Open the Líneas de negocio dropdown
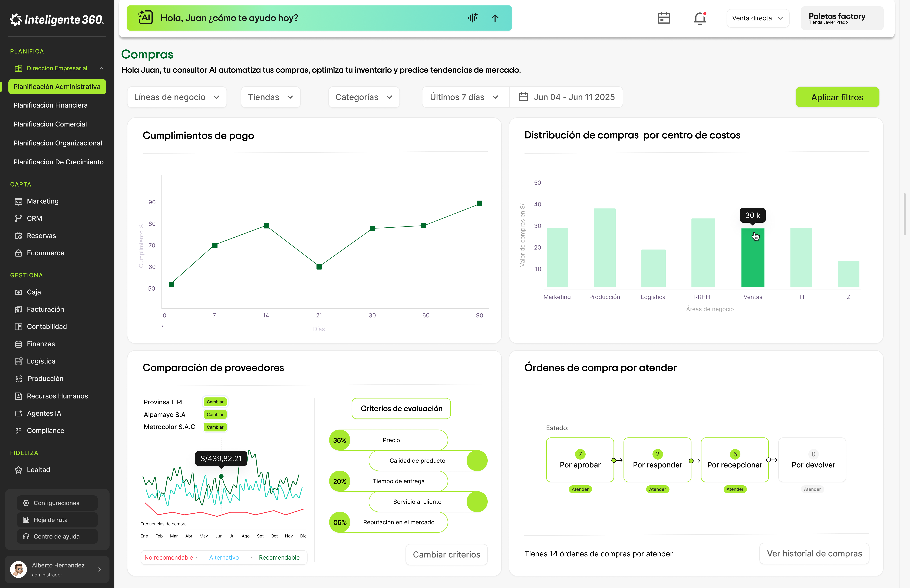This screenshot has width=910, height=588. pos(177,97)
